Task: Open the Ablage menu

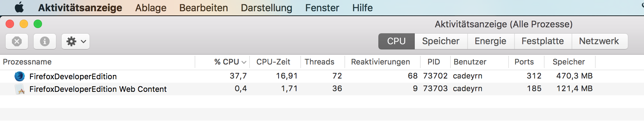Action: (x=151, y=8)
